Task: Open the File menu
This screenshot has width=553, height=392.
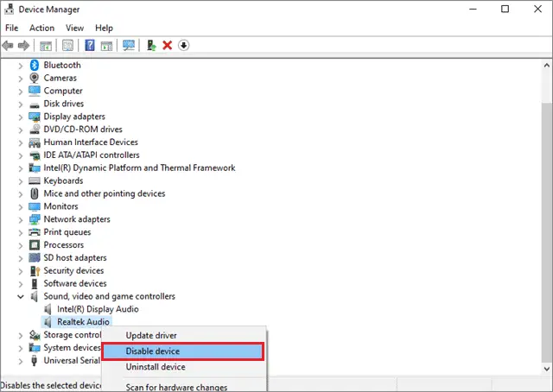Action: tap(11, 28)
